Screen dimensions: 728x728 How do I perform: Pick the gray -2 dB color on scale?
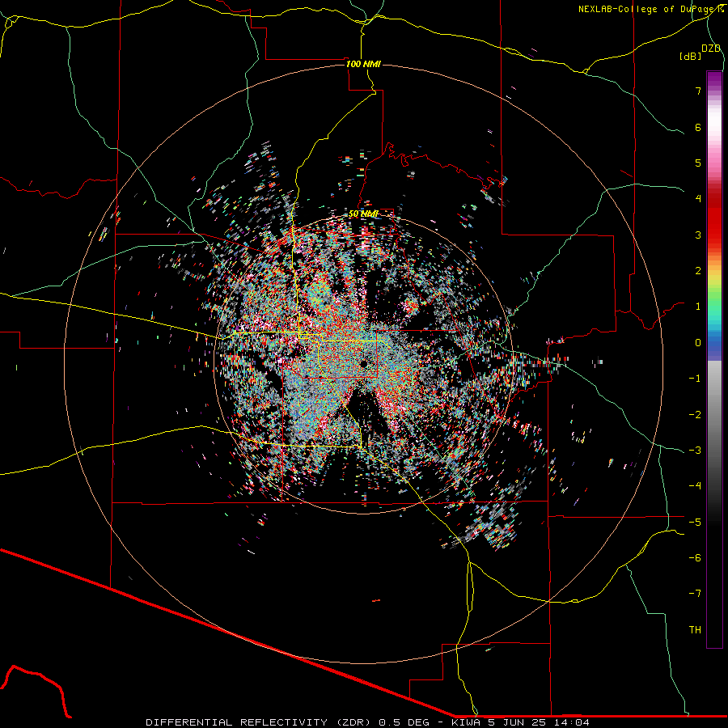point(714,414)
